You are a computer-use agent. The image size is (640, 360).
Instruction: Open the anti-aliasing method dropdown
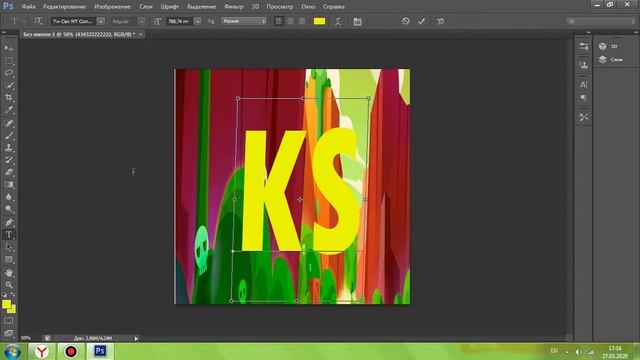tap(244, 21)
